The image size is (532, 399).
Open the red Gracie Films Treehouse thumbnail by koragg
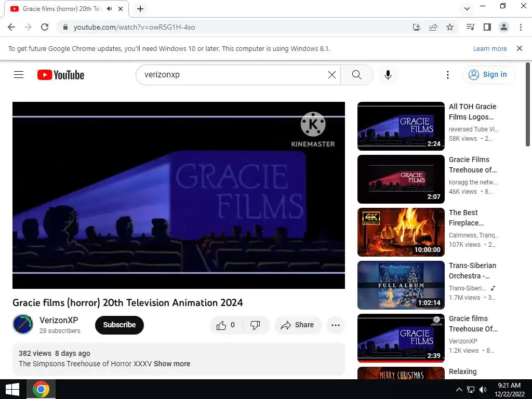[x=401, y=179]
